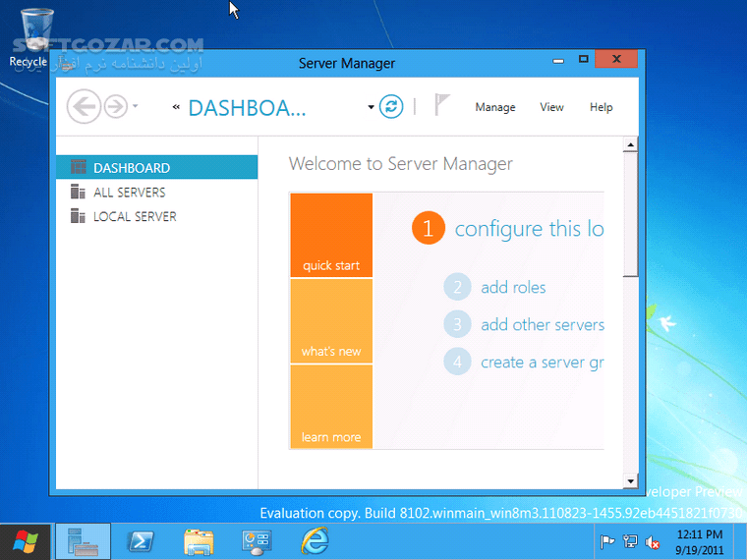Select the quick start tile
Viewport: 747px width, 560px height.
click(331, 235)
